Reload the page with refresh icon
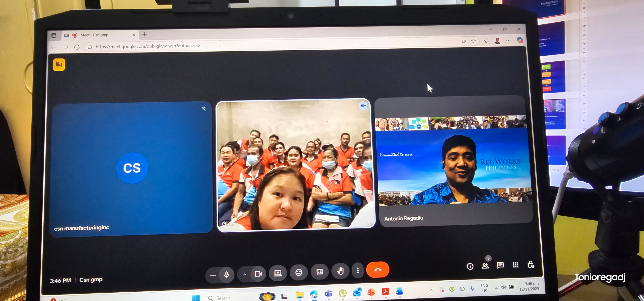The image size is (644, 301). [x=77, y=47]
